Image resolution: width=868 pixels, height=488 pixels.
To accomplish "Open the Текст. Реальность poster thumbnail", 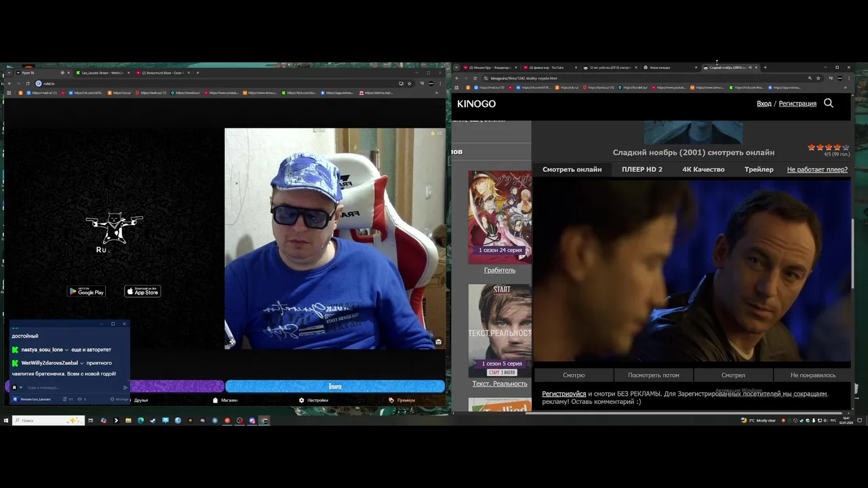I will point(500,331).
